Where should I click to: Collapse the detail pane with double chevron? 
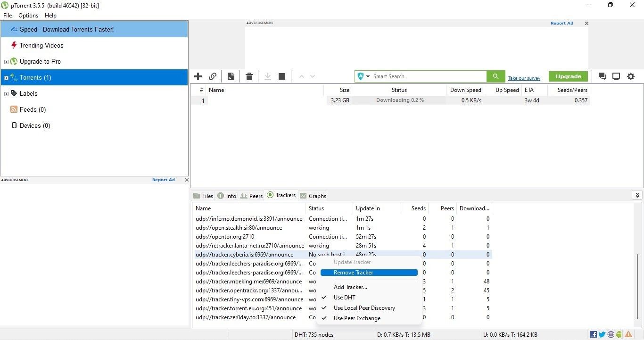637,195
